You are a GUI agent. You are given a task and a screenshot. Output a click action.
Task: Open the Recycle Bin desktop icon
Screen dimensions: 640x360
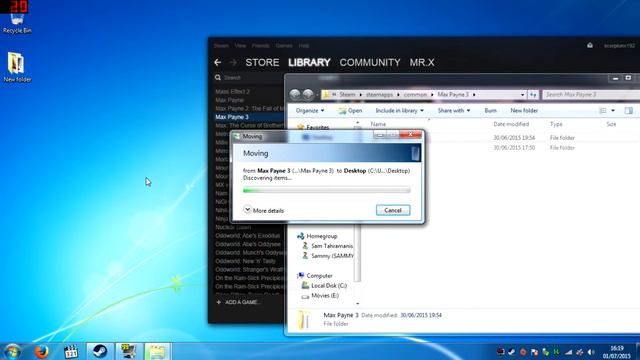tap(17, 21)
